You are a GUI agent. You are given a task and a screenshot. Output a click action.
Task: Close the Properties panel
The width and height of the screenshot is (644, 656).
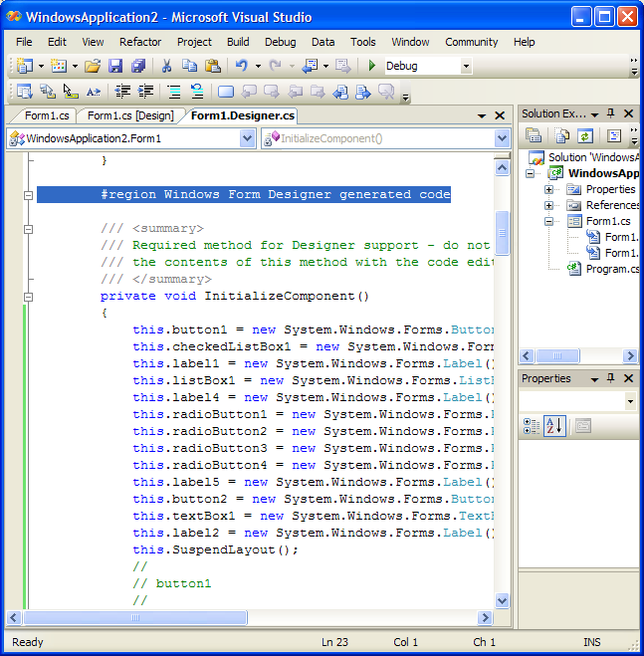628,378
